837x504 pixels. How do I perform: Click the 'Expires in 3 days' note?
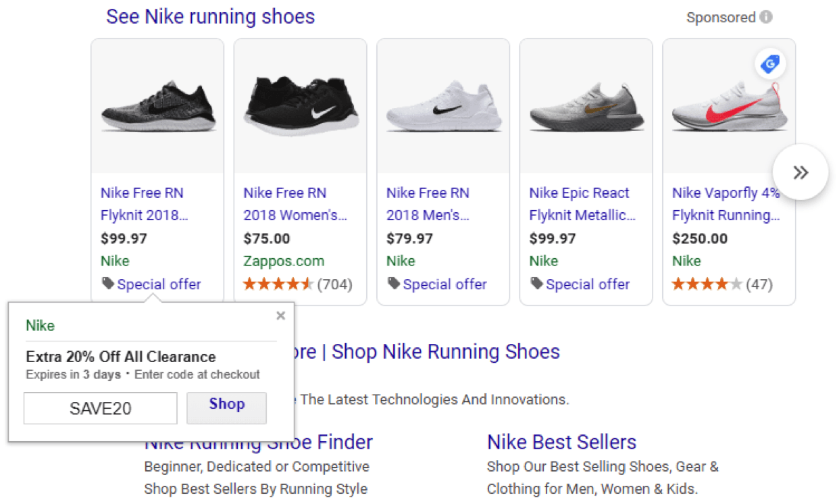[74, 374]
